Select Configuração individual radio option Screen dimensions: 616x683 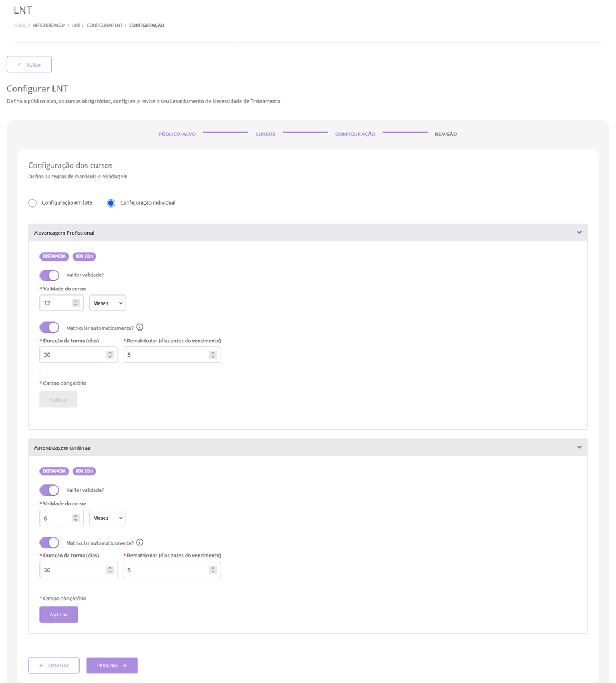tap(111, 203)
